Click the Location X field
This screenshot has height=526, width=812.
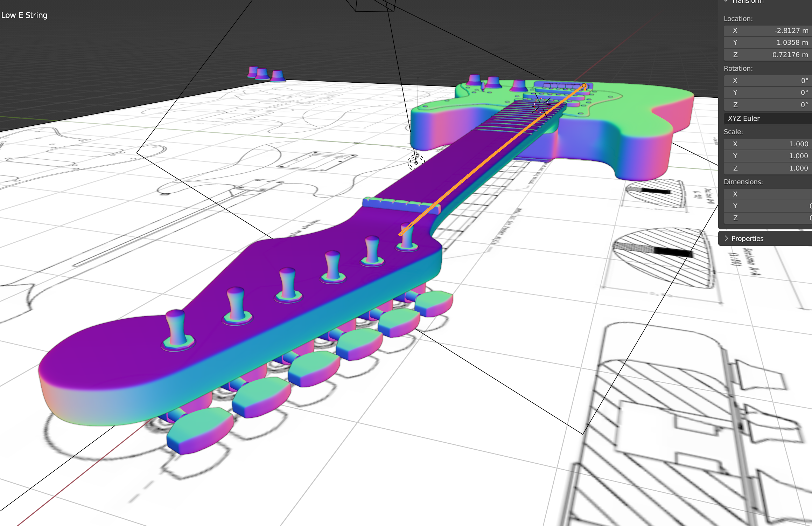coord(767,30)
